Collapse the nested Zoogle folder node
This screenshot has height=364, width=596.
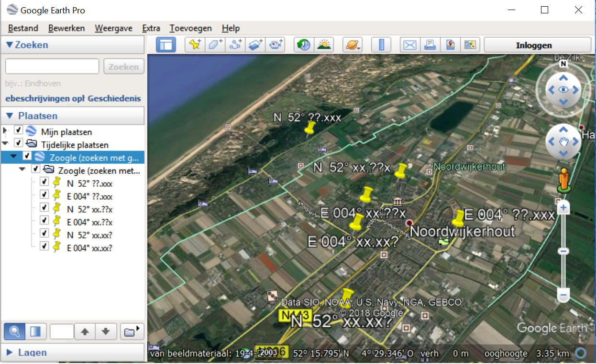22,170
